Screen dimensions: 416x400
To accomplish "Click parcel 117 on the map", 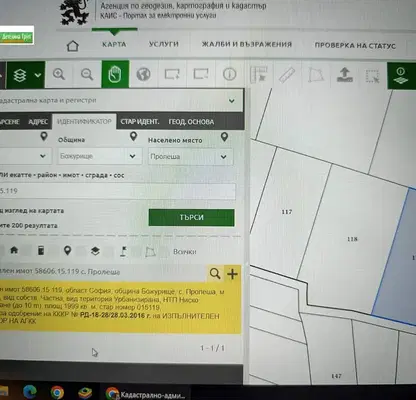I will click(287, 212).
